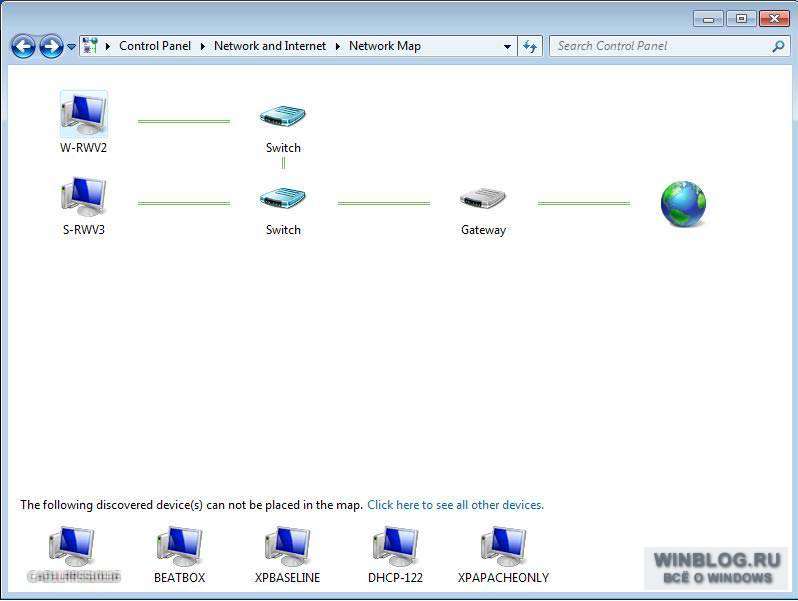This screenshot has width=798, height=601.
Task: Click the lower Switch device next to Gateway
Action: 282,198
